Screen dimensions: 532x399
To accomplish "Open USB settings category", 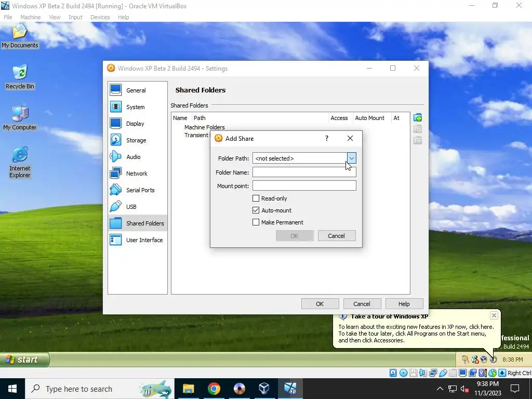I will tap(137, 207).
